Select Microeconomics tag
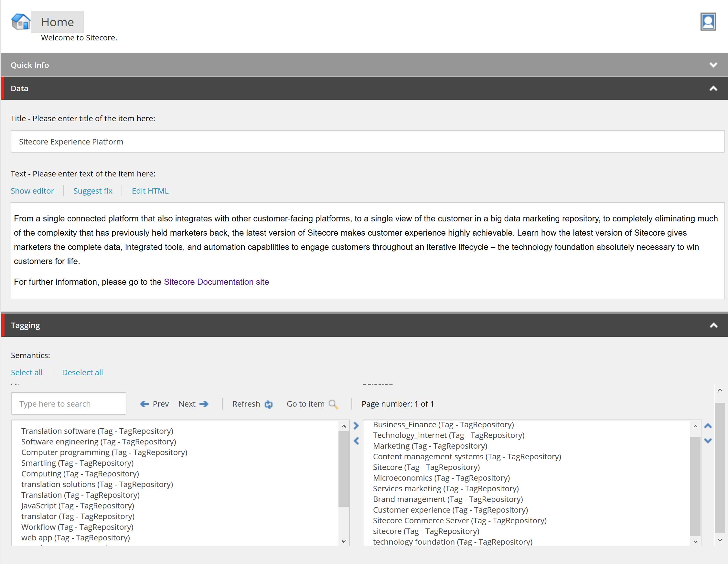This screenshot has height=564, width=728. point(441,478)
